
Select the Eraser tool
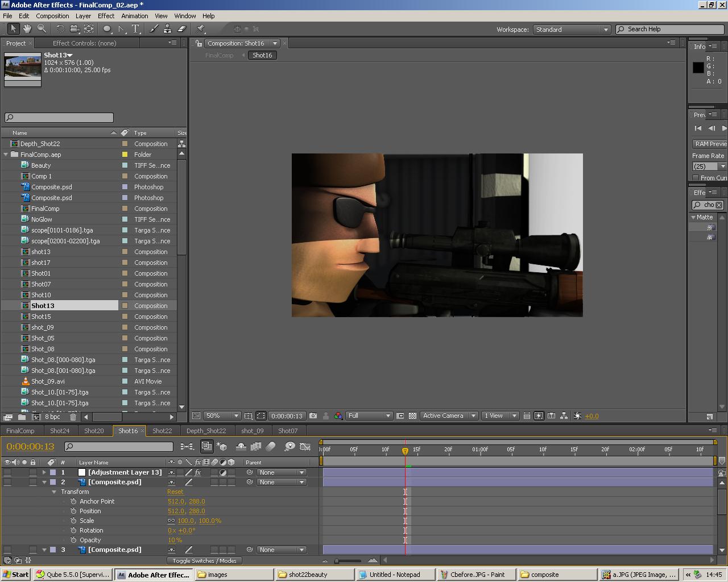182,28
